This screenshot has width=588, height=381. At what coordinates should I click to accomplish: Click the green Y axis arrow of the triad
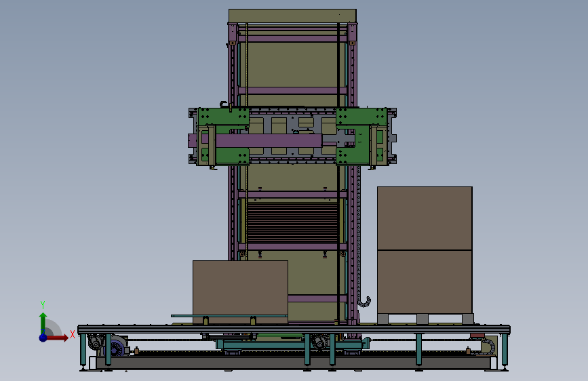click(43, 323)
